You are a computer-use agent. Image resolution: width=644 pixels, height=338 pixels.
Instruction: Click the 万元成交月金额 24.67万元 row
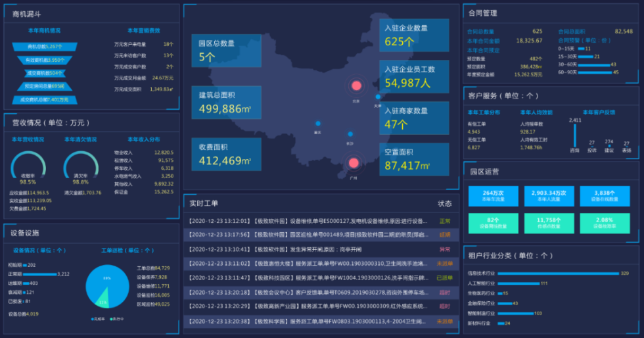tap(144, 78)
